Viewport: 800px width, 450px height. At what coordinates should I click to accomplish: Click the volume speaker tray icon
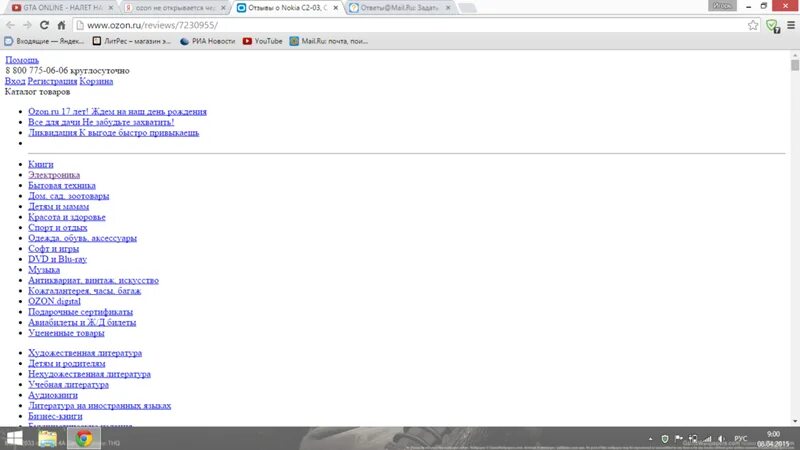coord(721,439)
